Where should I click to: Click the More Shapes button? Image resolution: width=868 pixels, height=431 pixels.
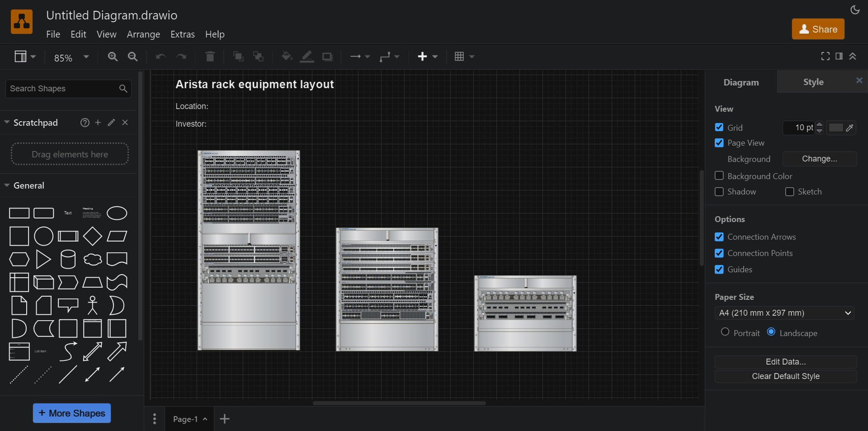tap(72, 413)
